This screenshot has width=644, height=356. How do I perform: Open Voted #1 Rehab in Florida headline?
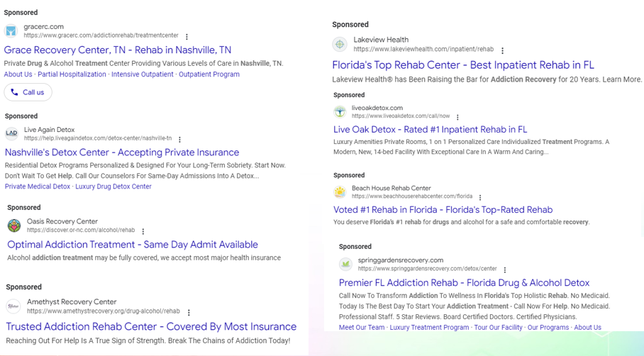pyautogui.click(x=443, y=210)
